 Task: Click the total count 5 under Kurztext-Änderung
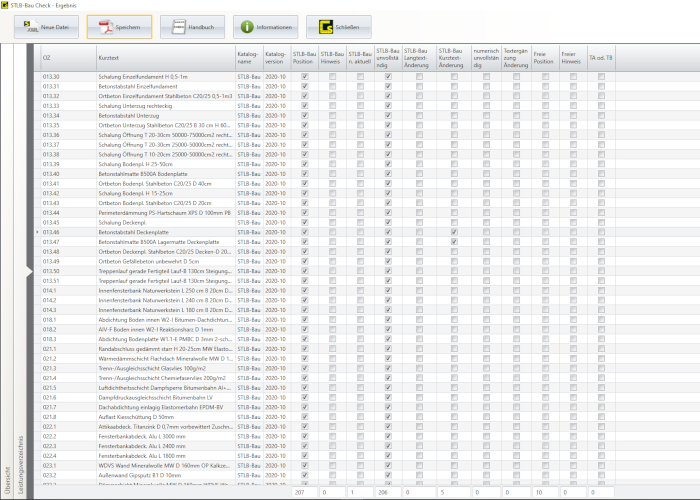click(x=454, y=492)
